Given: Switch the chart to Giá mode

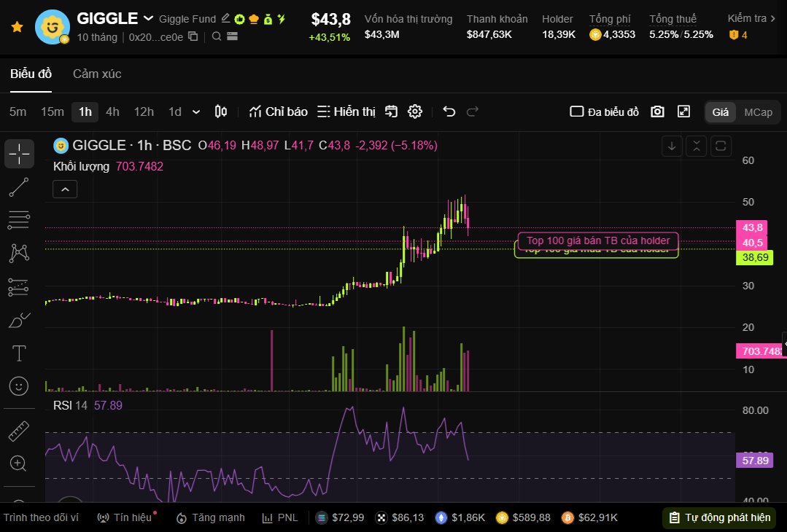Looking at the screenshot, I should (720, 112).
